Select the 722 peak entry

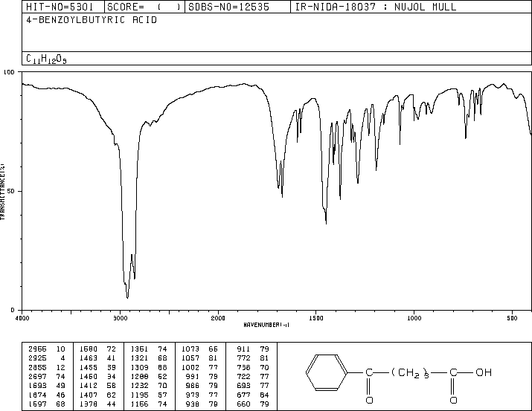pyautogui.click(x=243, y=376)
